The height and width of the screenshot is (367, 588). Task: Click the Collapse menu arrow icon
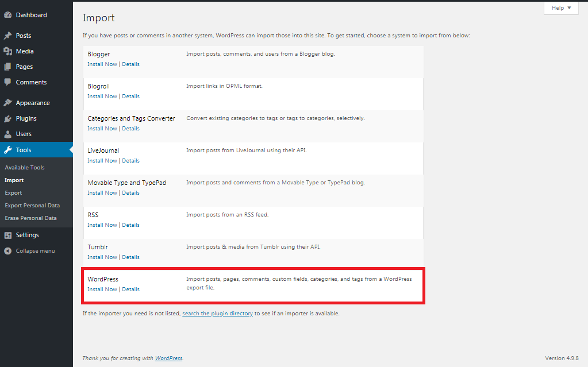8,251
